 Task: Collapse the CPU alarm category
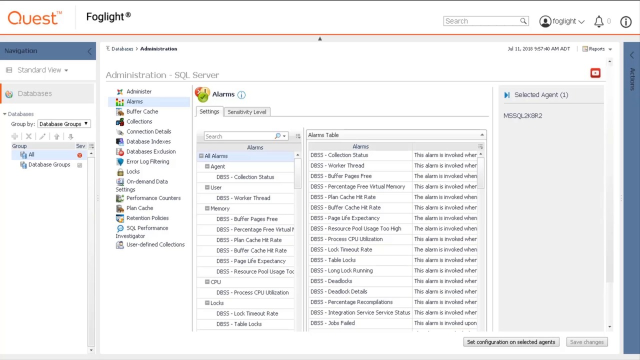207,282
